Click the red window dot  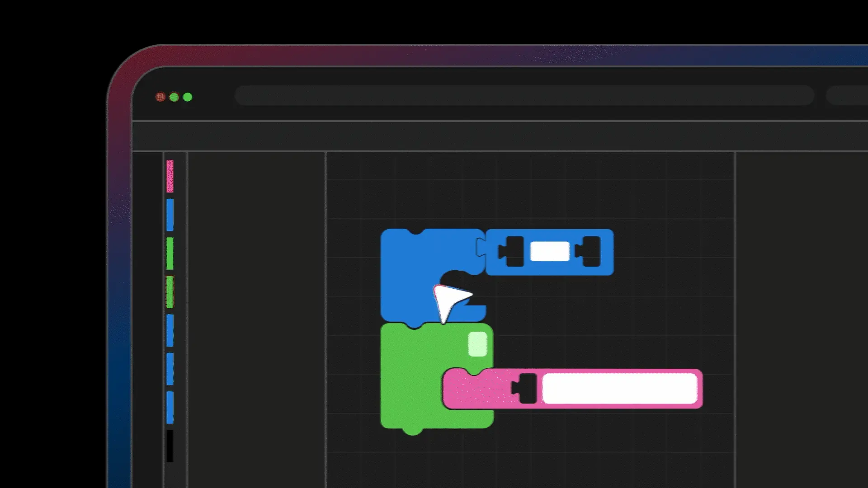point(160,97)
